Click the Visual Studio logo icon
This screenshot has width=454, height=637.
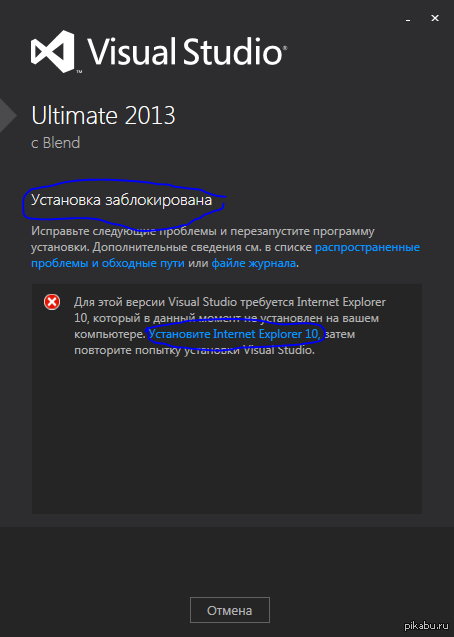(53, 52)
